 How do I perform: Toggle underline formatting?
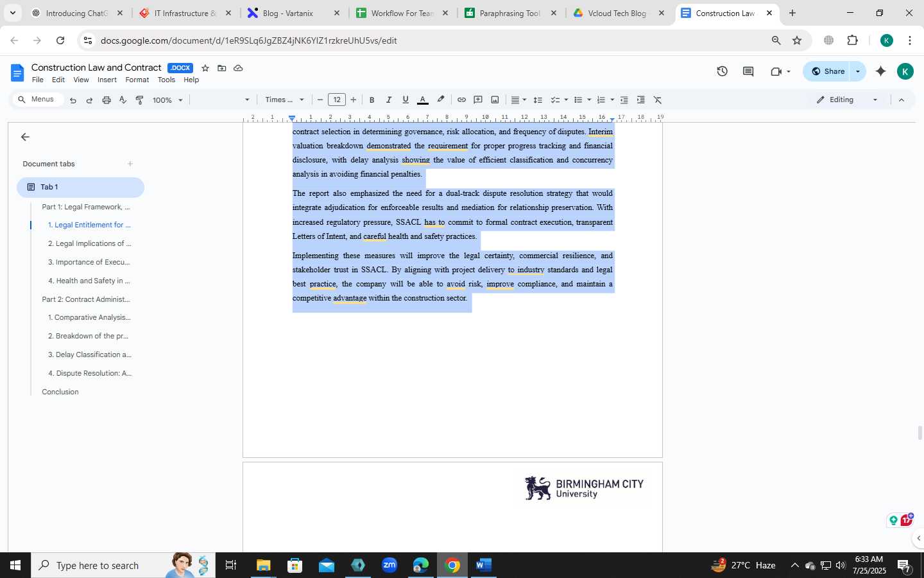point(406,100)
